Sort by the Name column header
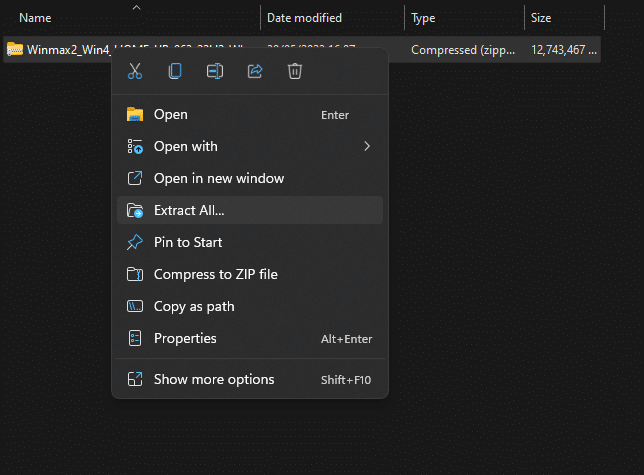The image size is (644, 475). [x=36, y=18]
